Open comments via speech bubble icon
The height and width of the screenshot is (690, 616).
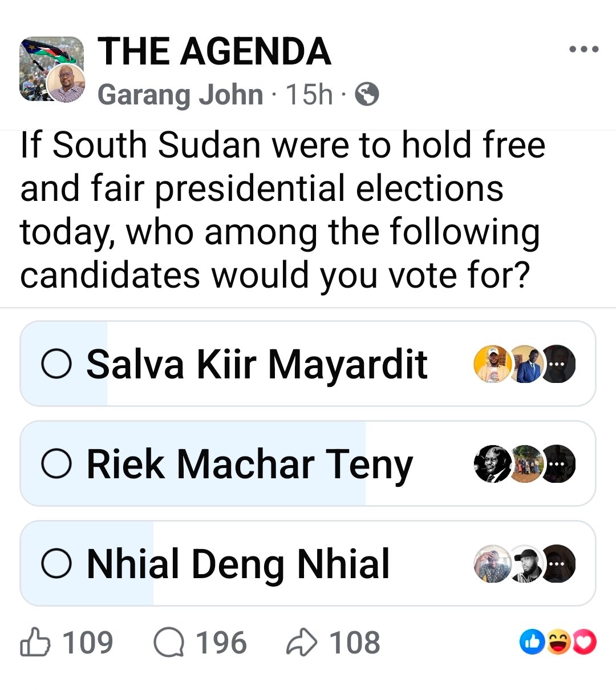click(x=168, y=643)
